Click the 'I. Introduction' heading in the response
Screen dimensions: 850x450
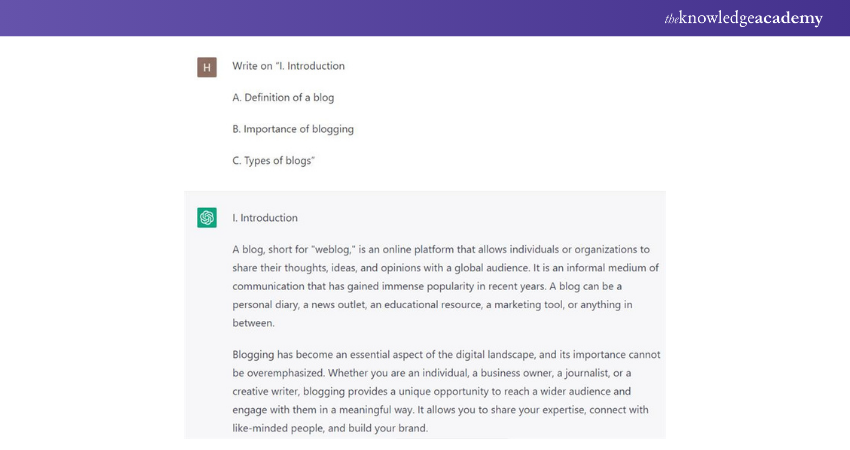[x=265, y=218]
